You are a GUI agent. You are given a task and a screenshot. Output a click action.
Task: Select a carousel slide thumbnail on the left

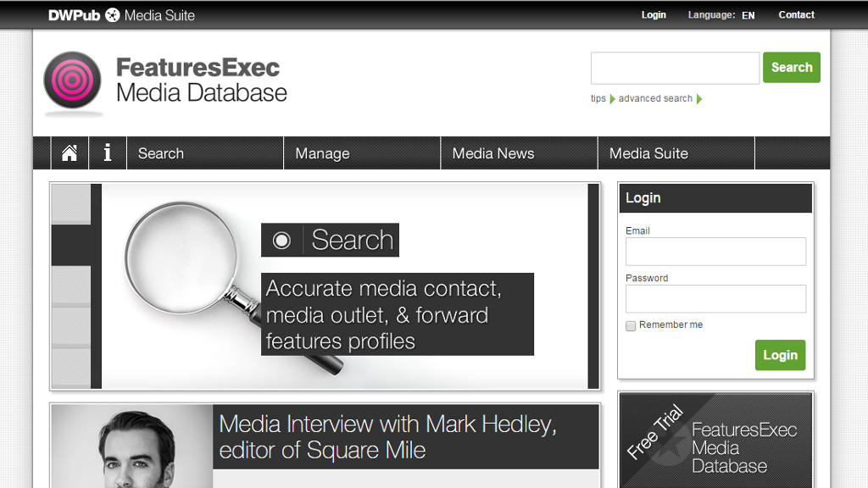(70, 204)
